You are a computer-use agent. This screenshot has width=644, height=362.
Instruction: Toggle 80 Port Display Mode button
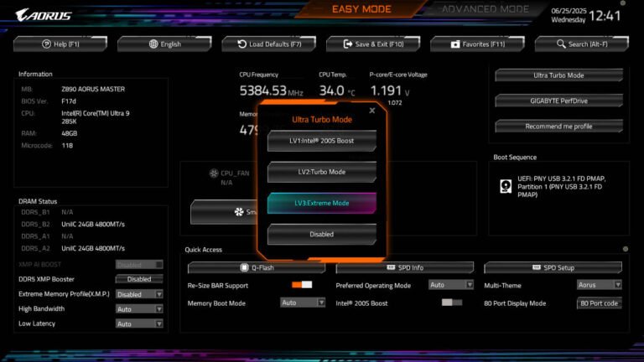click(600, 303)
